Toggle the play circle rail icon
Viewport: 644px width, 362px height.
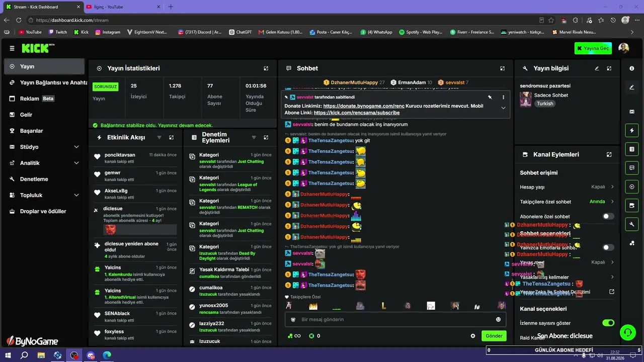[x=632, y=187]
